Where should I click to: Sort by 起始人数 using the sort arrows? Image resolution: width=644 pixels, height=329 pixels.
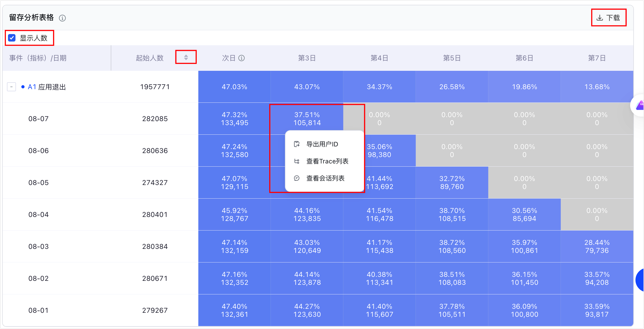tap(186, 57)
